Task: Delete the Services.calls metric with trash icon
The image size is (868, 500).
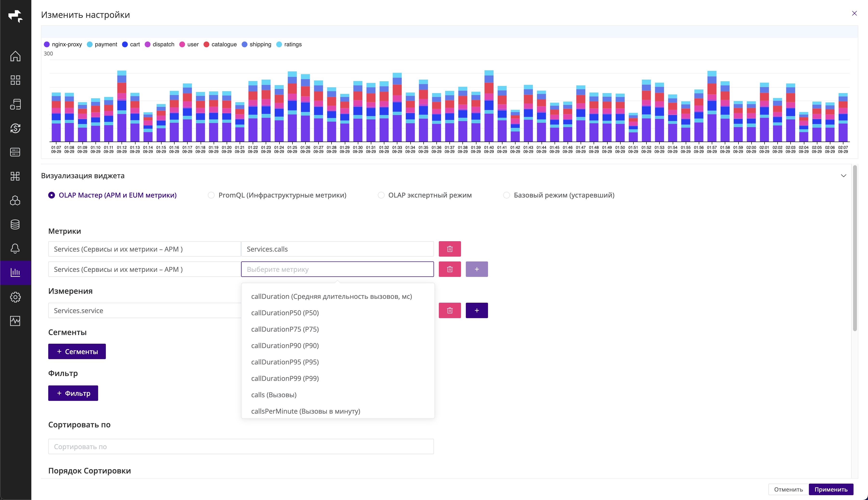Action: coord(450,249)
